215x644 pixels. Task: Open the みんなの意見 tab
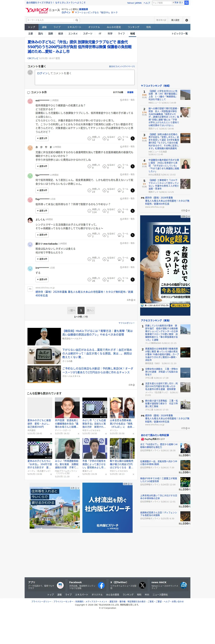click(x=114, y=27)
